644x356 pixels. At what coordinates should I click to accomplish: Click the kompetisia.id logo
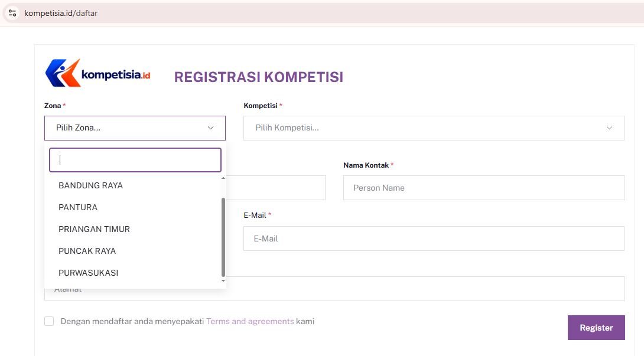click(97, 73)
